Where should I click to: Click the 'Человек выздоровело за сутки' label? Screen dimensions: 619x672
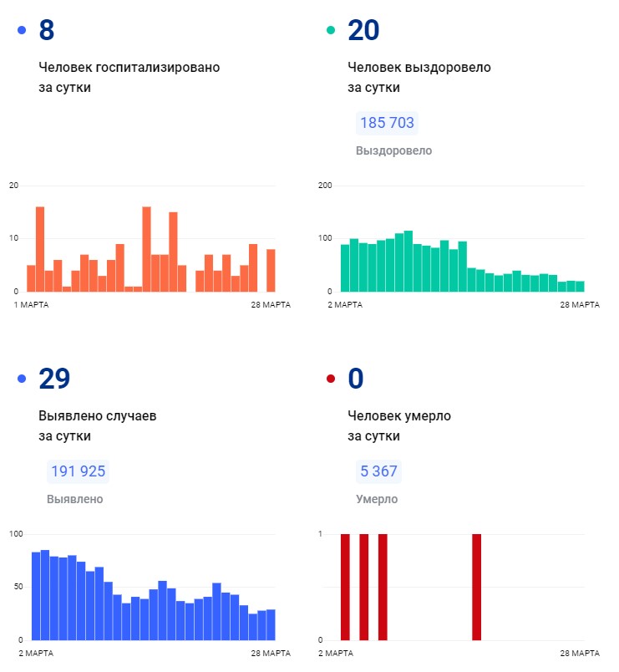tap(419, 77)
